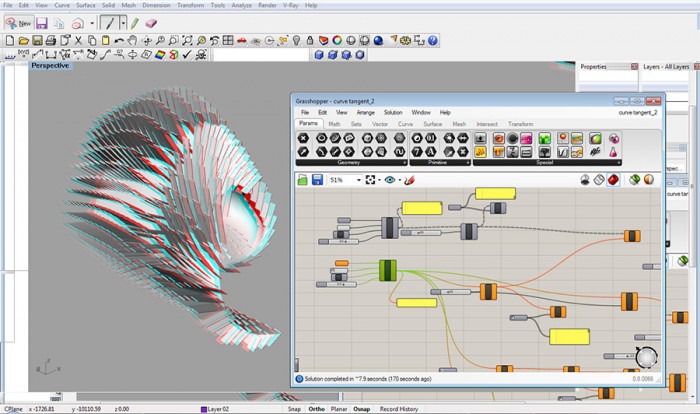The image size is (700, 414).
Task: Click the black check mark icon in Rhino toolbar
Action: [187, 55]
